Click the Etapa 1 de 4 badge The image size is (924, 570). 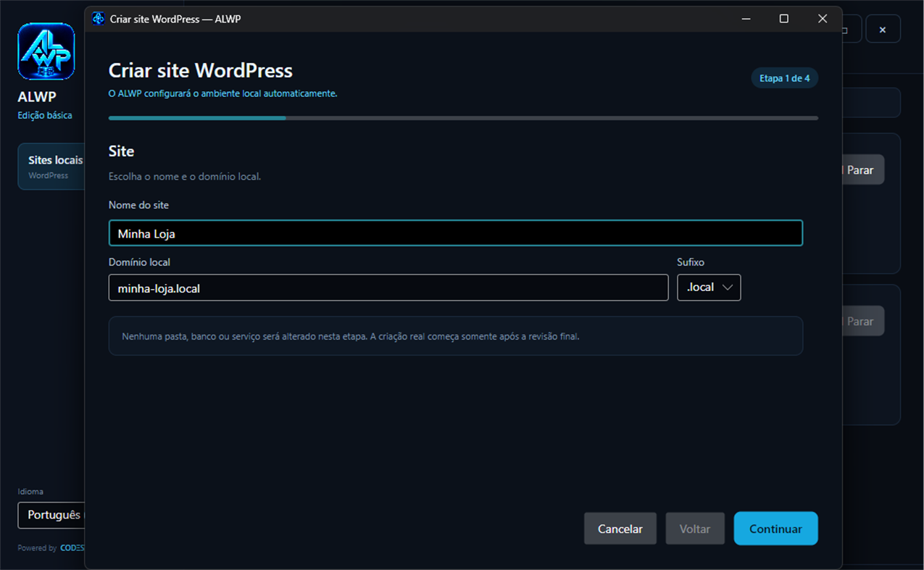click(785, 78)
